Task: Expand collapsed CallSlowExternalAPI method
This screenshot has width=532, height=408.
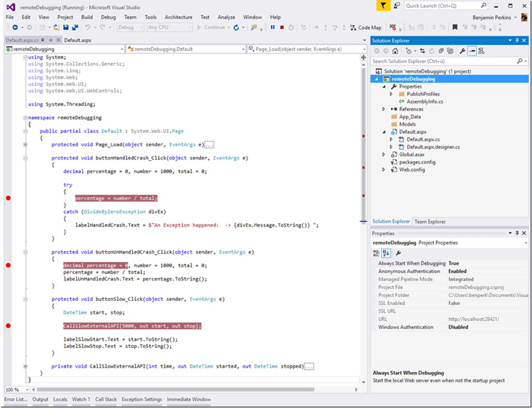Action: tap(25, 366)
